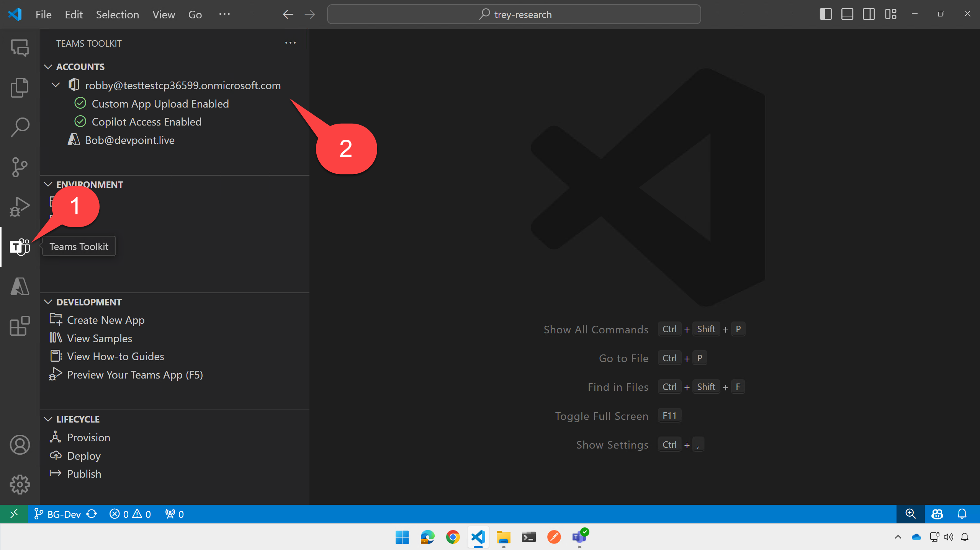The width and height of the screenshot is (980, 550).
Task: Open forwarded ports indicator in status bar
Action: (174, 514)
